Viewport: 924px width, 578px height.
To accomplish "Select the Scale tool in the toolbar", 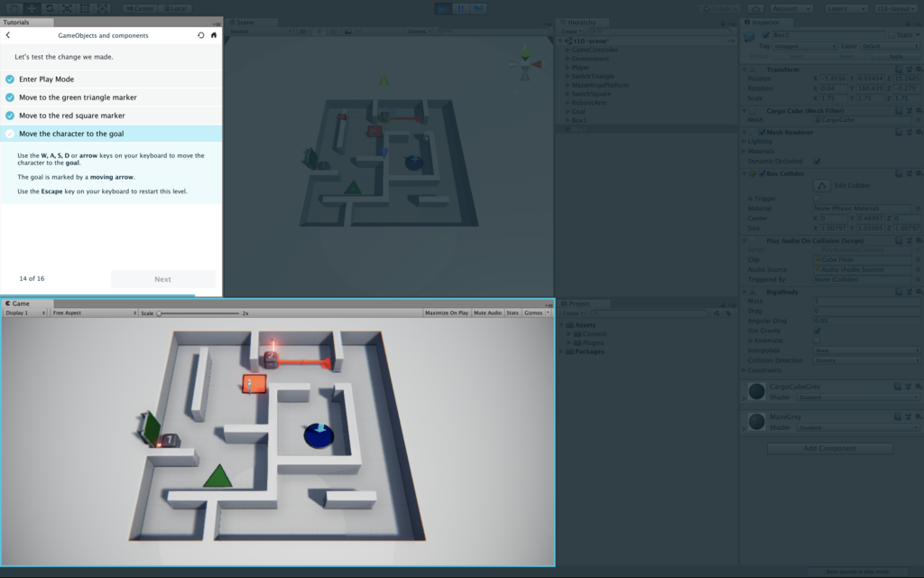I will [x=67, y=8].
